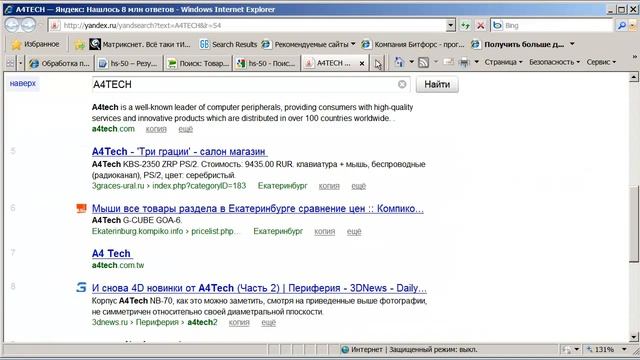
Task: Refresh the page with the green arrows icon
Action: click(465, 25)
